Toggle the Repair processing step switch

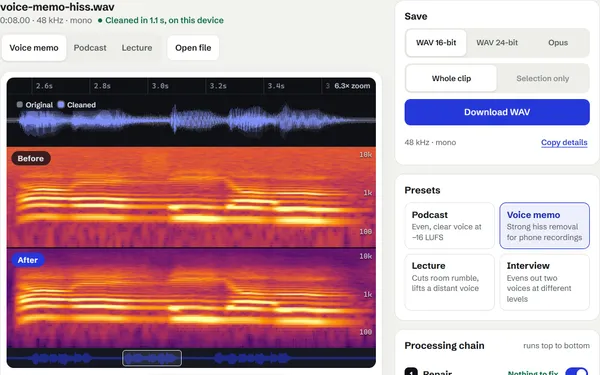pos(577,372)
